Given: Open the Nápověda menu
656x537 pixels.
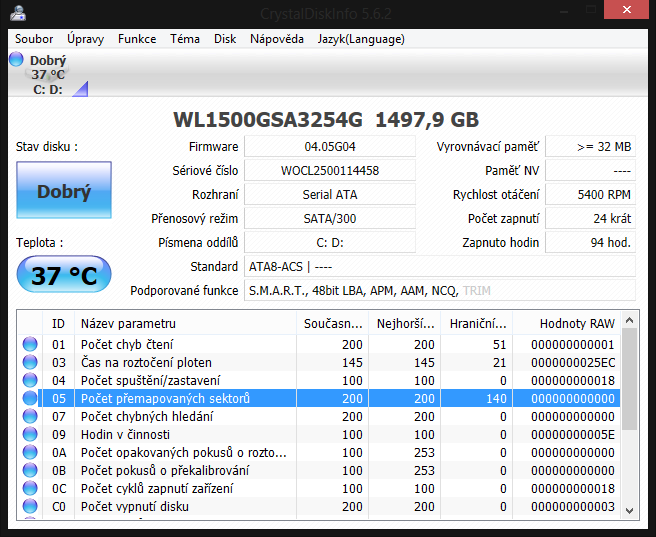Looking at the screenshot, I should click(277, 39).
